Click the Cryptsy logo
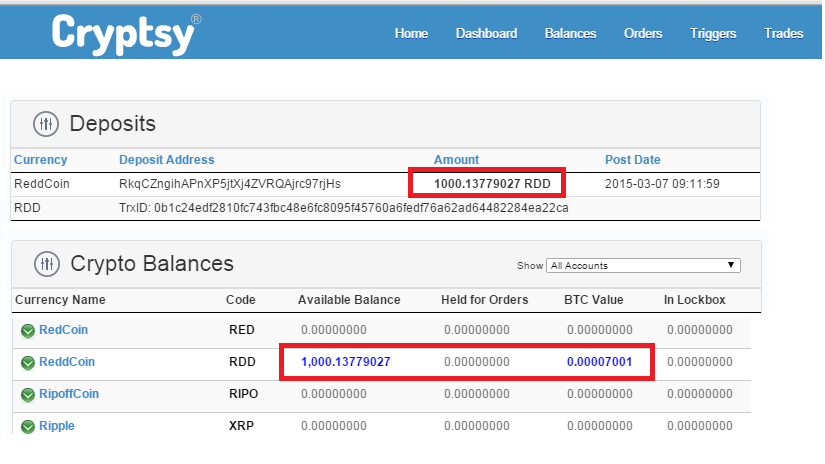825x464 pixels. tap(126, 34)
